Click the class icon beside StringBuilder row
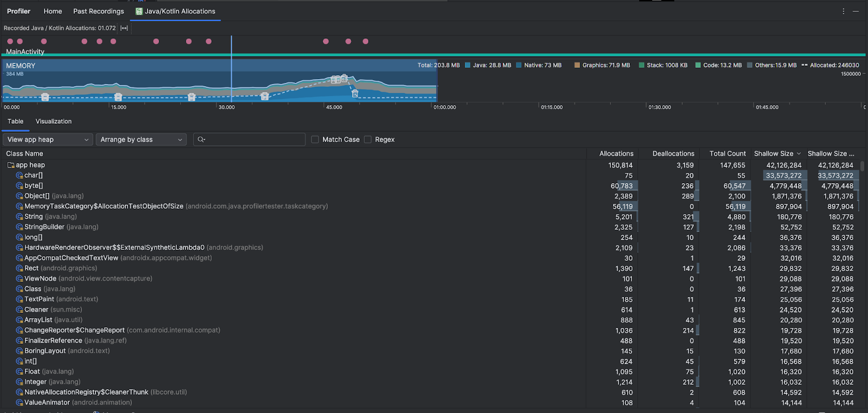Viewport: 868px width, 413px height. (x=20, y=227)
